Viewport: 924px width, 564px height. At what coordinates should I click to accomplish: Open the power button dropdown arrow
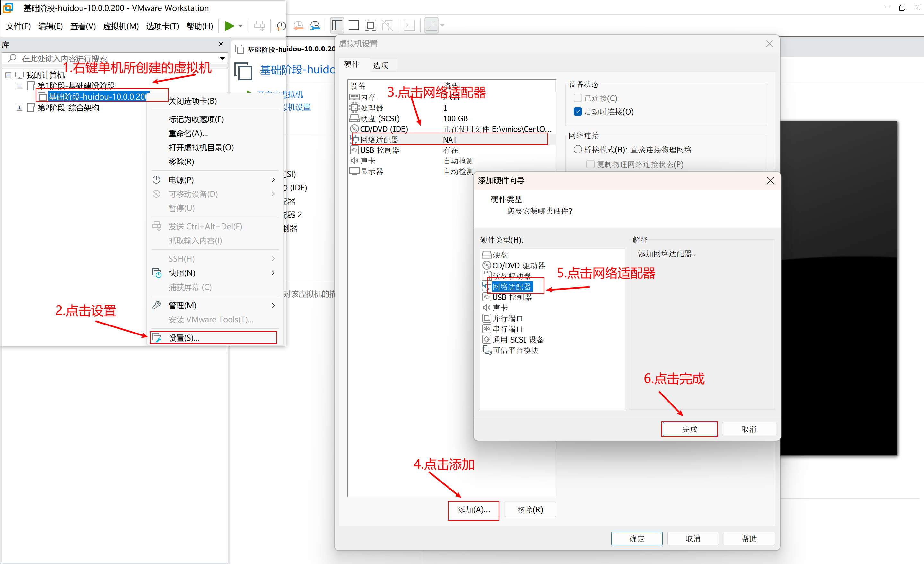point(241,26)
